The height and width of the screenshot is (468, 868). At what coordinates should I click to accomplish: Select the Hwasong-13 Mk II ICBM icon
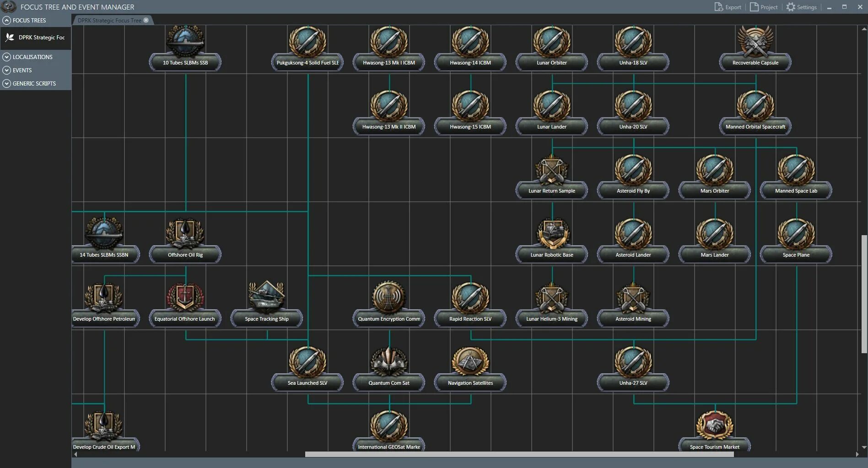pyautogui.click(x=389, y=105)
